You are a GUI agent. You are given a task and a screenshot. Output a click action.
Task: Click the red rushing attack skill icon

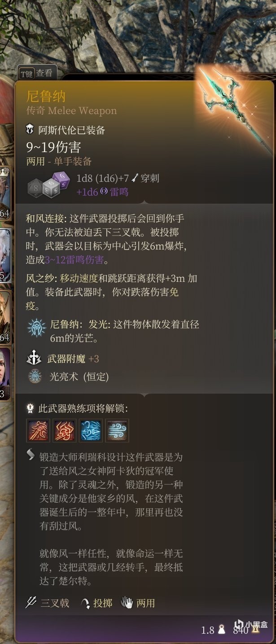pos(38,430)
